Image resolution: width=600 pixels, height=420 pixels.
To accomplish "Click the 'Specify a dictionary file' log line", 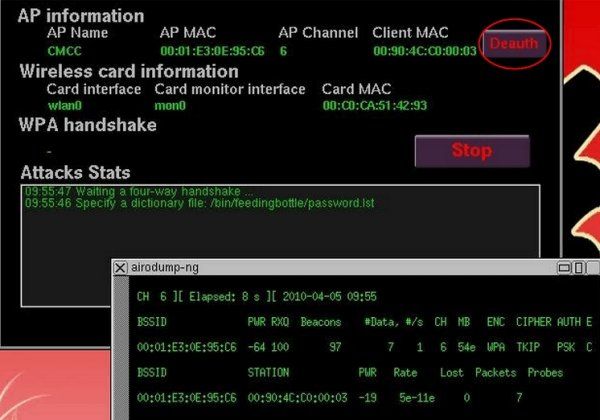I will point(200,203).
